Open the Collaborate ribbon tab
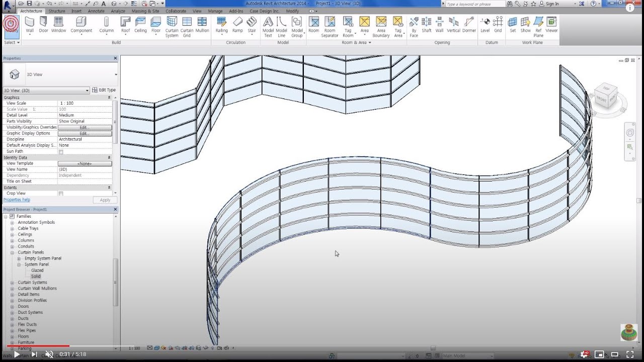This screenshot has height=362, width=644. [x=176, y=11]
